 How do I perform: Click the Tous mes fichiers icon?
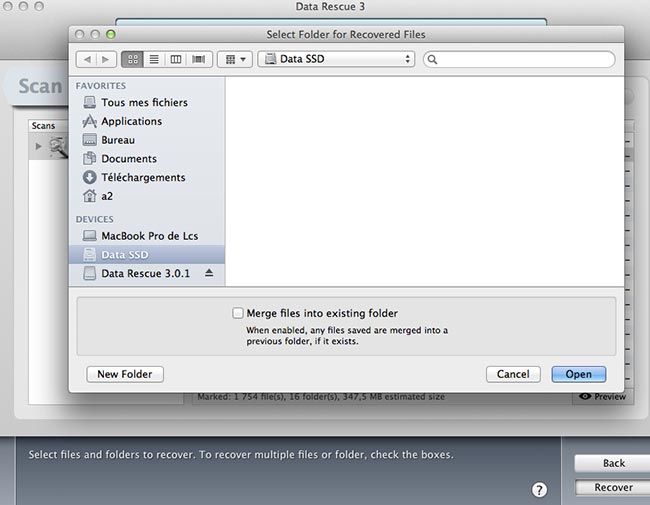click(90, 102)
